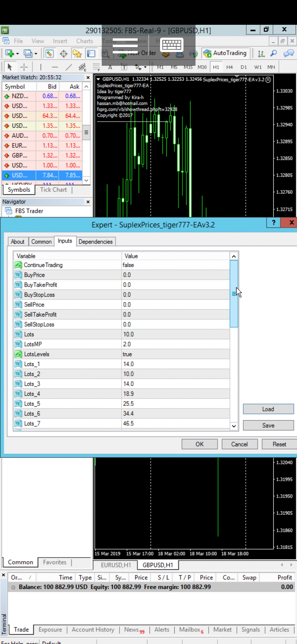Click the chart zoom magnifier icon
297x644 pixels.
click(x=273, y=53)
